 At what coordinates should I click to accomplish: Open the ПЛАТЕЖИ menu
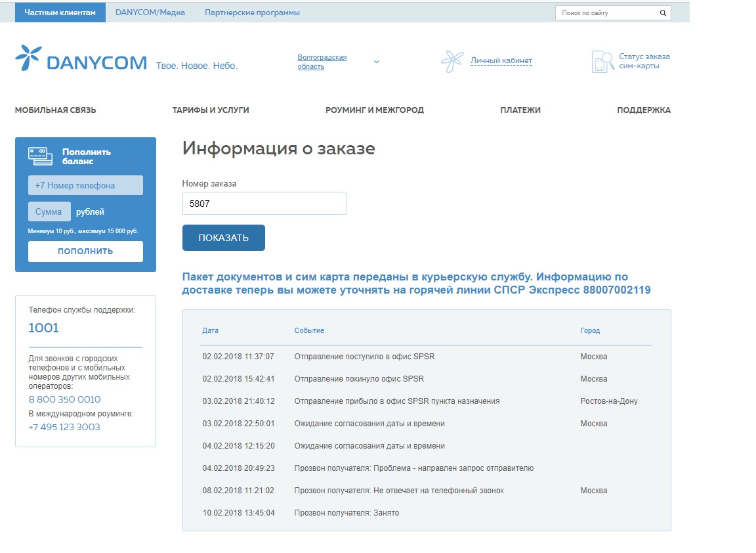[520, 110]
